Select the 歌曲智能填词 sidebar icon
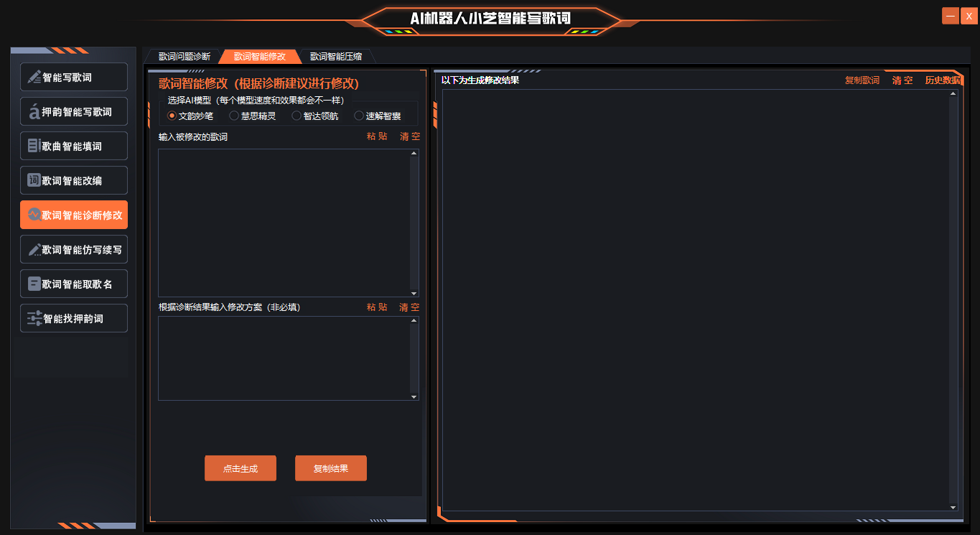The width and height of the screenshot is (980, 535). tap(34, 146)
